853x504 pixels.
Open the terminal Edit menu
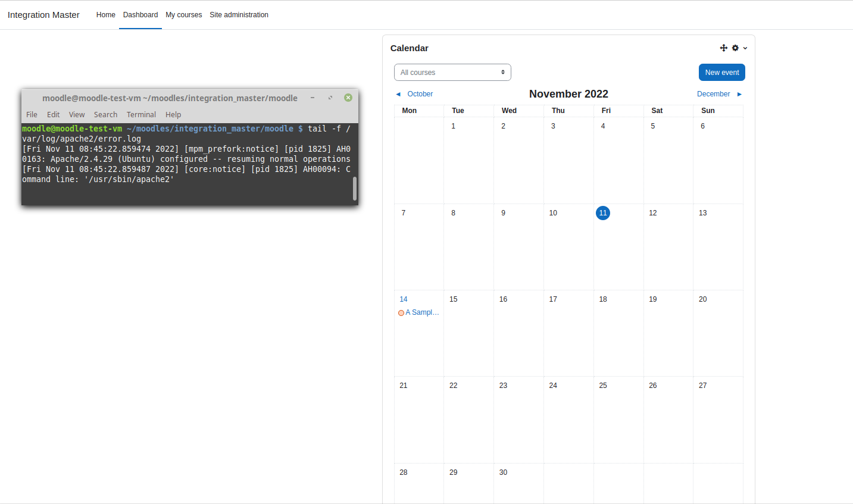(54, 115)
